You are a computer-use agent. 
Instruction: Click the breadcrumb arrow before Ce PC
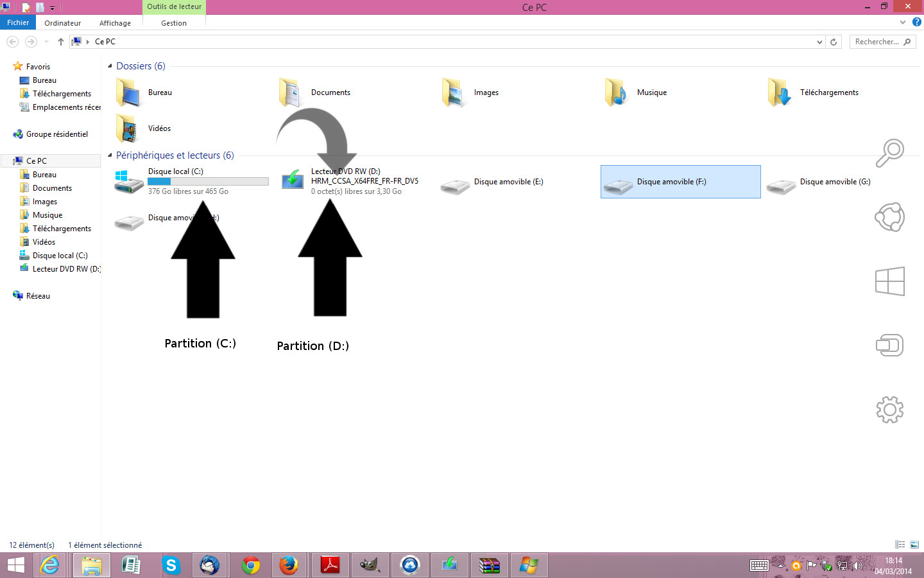(88, 42)
